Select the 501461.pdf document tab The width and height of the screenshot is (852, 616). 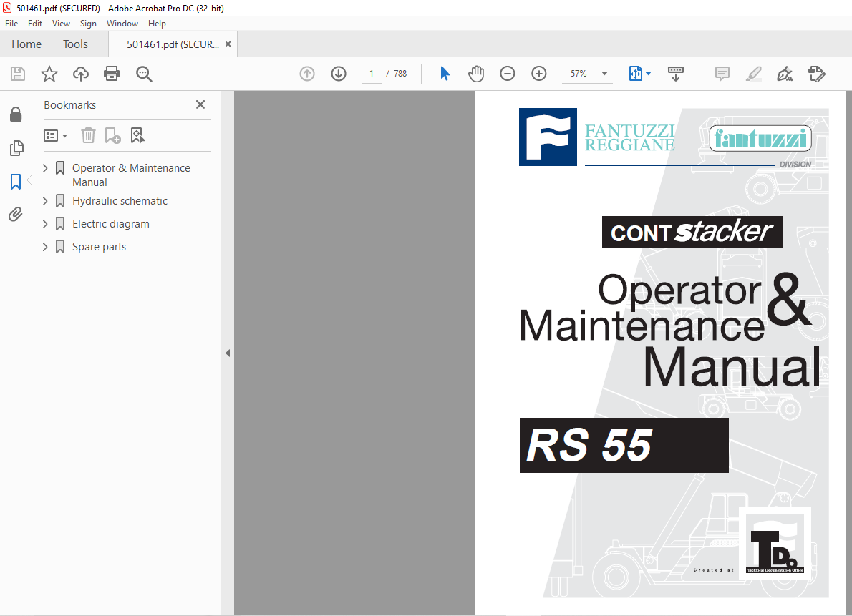coord(173,44)
